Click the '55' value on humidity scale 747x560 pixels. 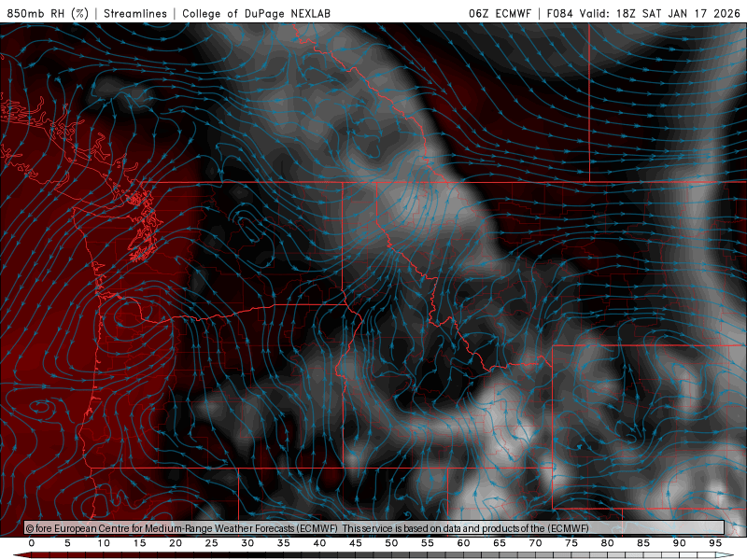(428, 543)
